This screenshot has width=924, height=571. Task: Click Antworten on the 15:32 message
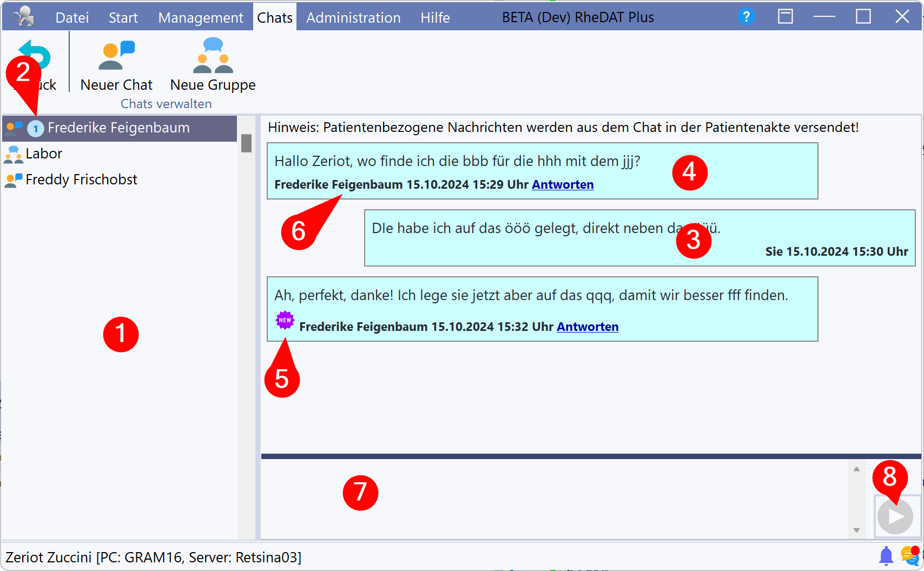(x=588, y=327)
